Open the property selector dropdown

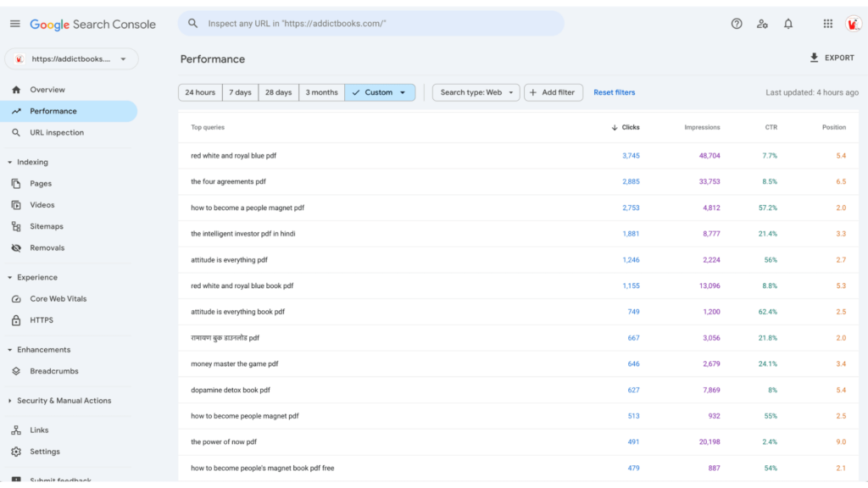71,59
